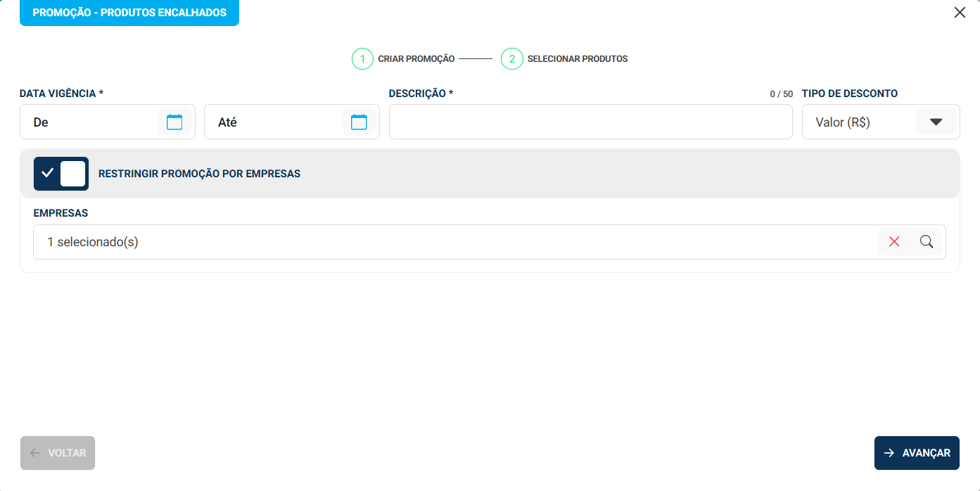980x491 pixels.
Task: Open the Empresas '1 selecionado(s)' field
Action: pos(490,242)
